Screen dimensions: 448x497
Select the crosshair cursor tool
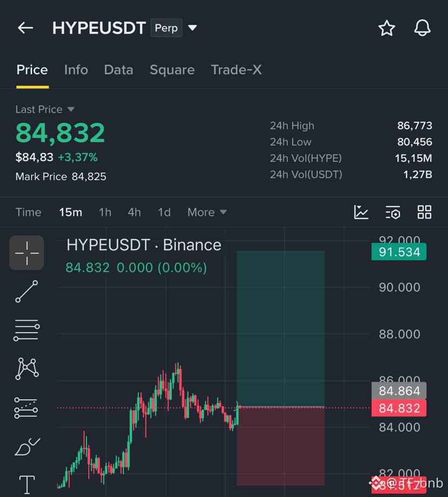point(27,253)
